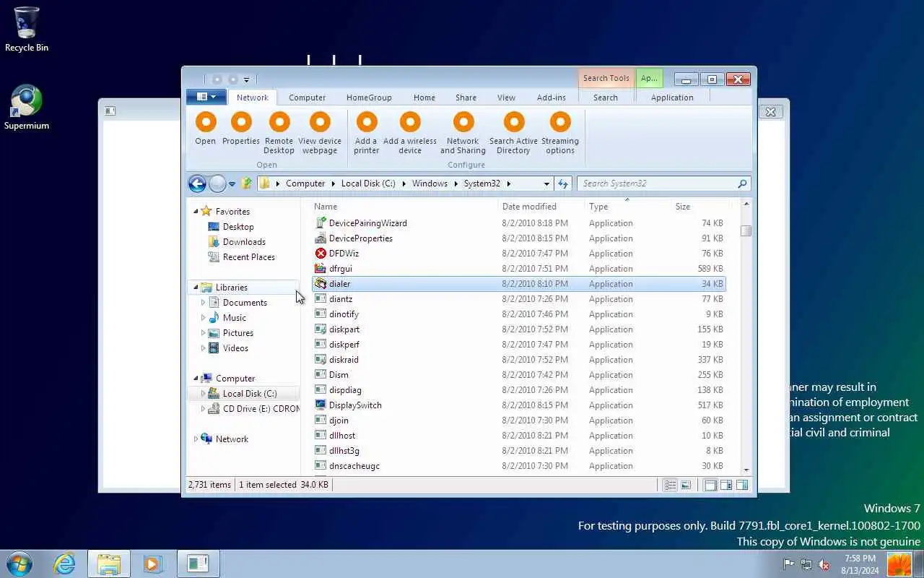This screenshot has width=924, height=578.
Task: Select DevicePairingWizard in file list
Action: 367,223
